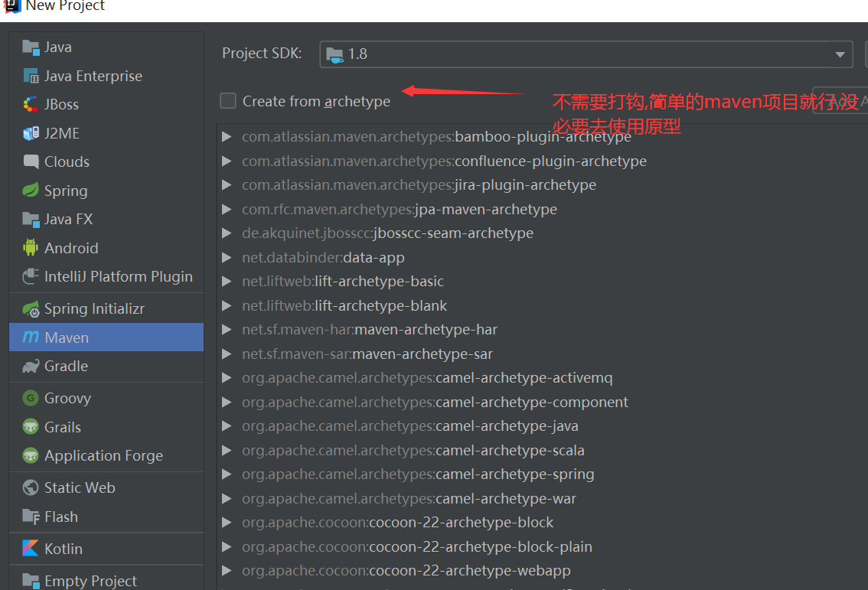868x590 pixels.
Task: Click the Application Forge icon
Action: (31, 455)
